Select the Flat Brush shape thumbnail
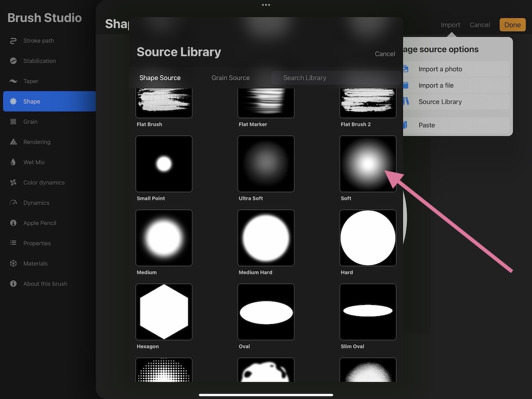This screenshot has width=532, height=399. point(164,103)
